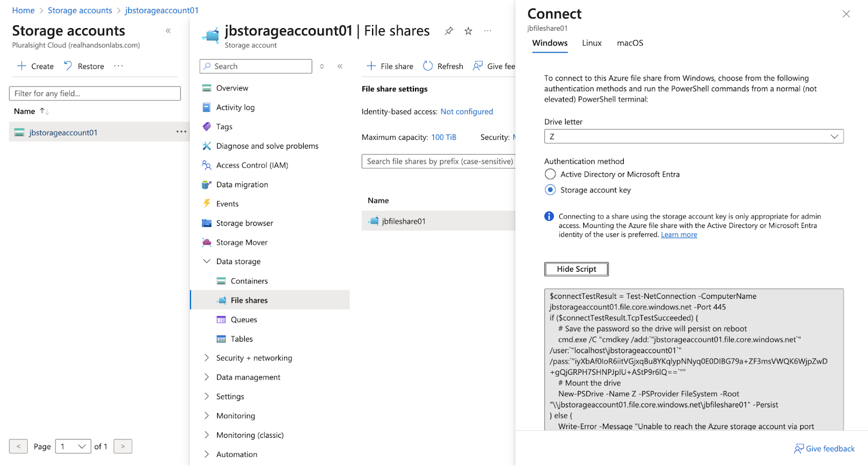Collapse the resource menu with double chevron
Image resolution: width=868 pixels, height=466 pixels.
tap(340, 66)
